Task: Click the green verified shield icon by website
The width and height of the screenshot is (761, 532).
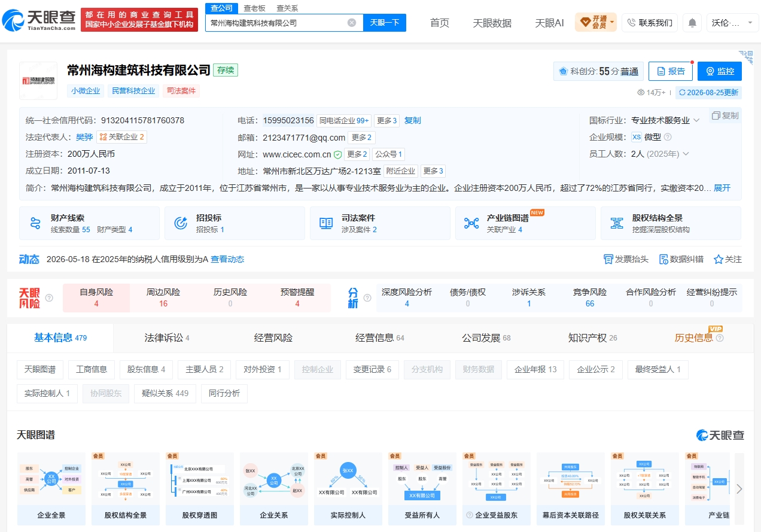Action: click(x=338, y=154)
